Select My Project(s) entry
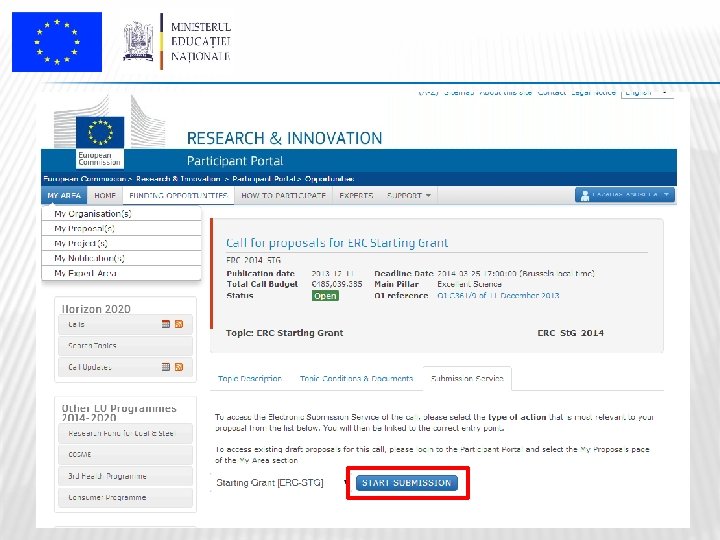The width and height of the screenshot is (720, 540). tap(121, 243)
